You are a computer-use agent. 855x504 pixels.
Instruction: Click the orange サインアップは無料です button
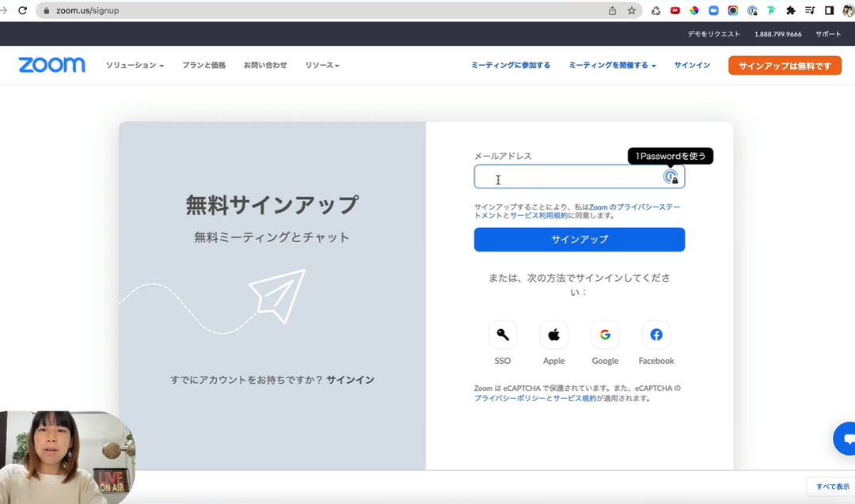785,65
